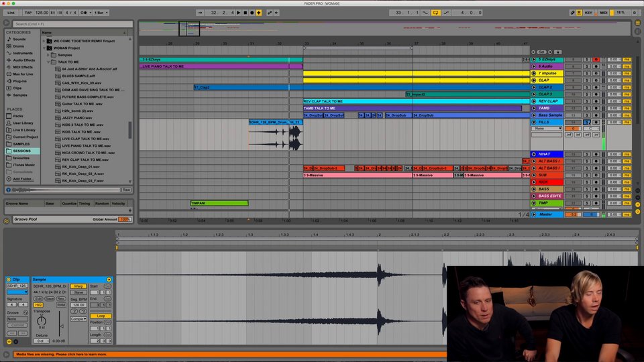Toggle HiQ in Sample box
The height and width of the screenshot is (362, 644).
click(x=38, y=305)
